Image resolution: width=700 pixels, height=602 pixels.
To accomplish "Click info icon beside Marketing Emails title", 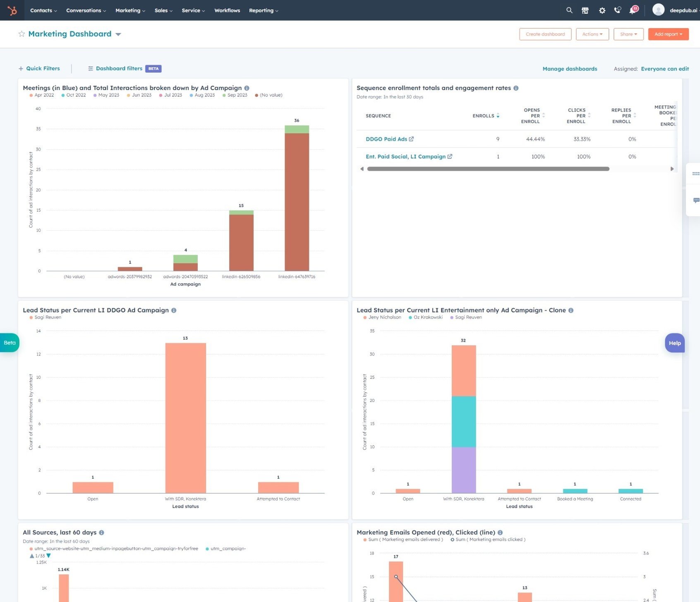I will click(500, 533).
